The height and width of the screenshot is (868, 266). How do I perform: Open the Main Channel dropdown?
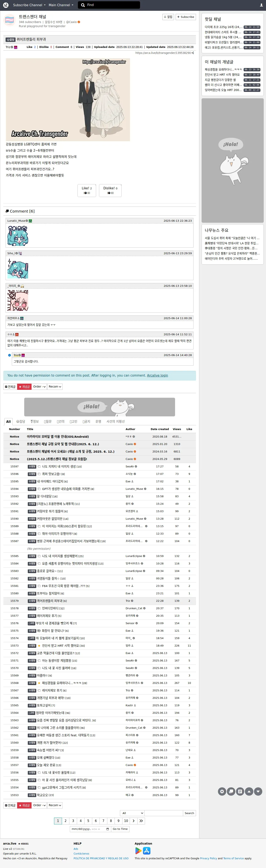coord(61,5)
